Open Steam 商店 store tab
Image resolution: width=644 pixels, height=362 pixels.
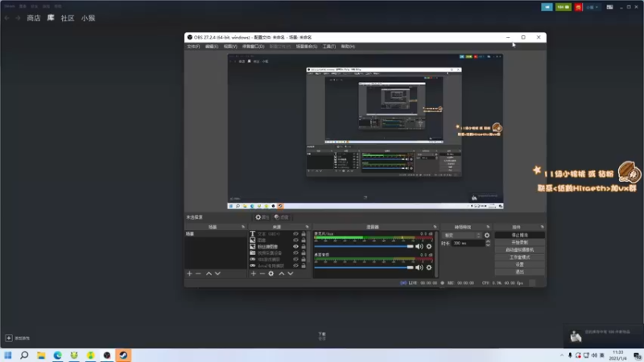[34, 18]
